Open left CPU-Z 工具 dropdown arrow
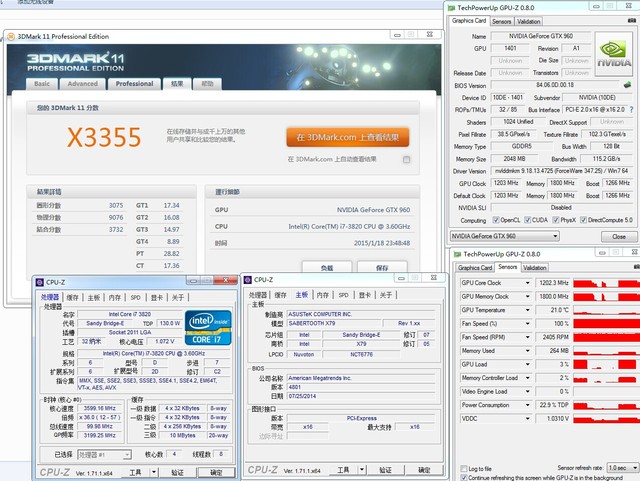Viewport: 640px width, 481px height. coord(154,472)
